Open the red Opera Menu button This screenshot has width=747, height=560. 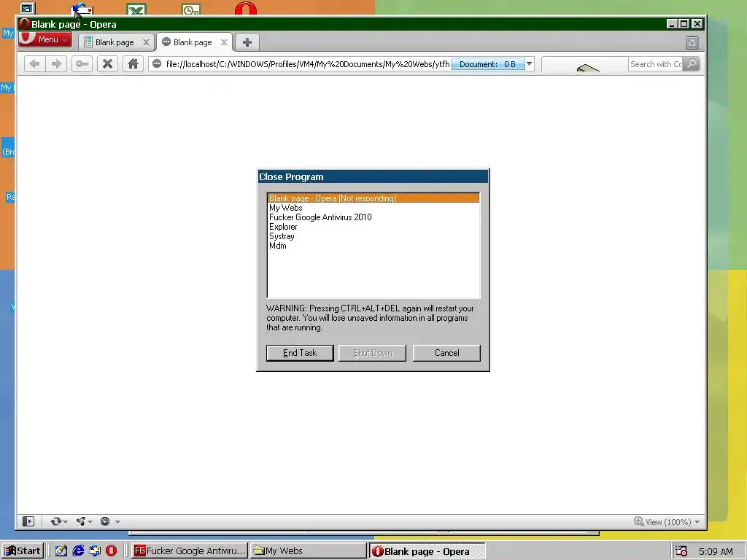tap(44, 39)
